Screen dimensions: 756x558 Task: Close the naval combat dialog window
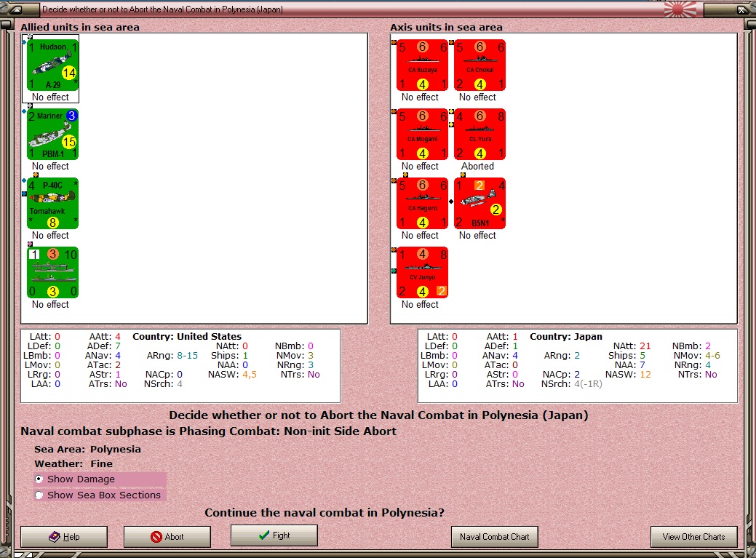click(x=741, y=9)
